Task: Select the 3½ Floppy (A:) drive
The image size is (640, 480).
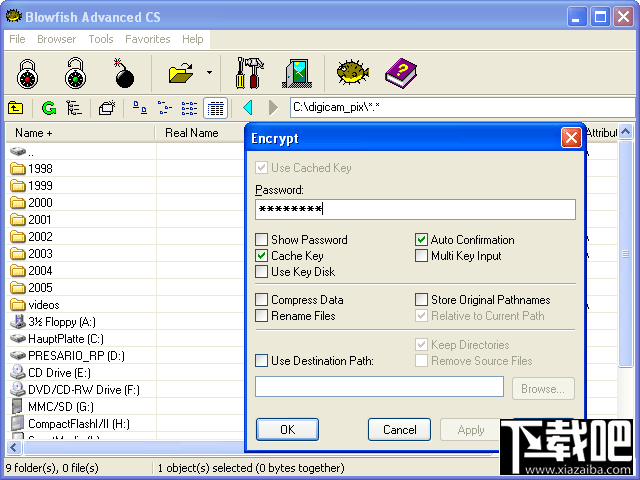Action: tap(53, 322)
